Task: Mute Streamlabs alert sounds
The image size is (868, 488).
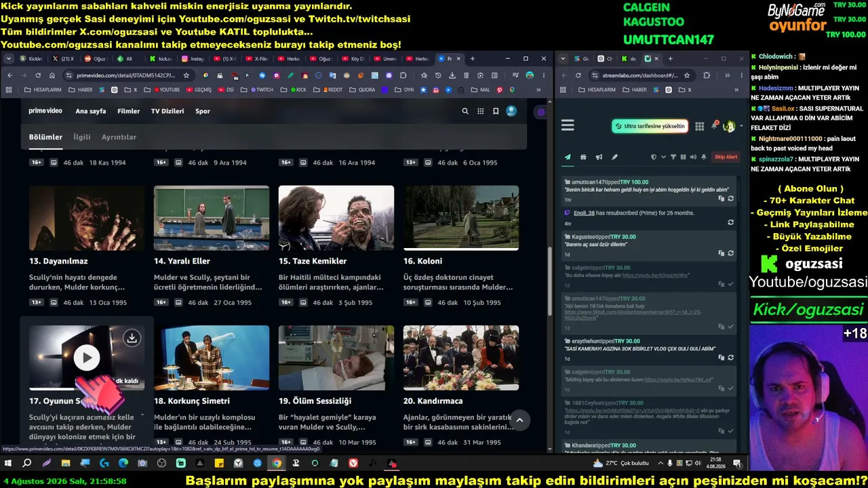Action: tap(693, 157)
